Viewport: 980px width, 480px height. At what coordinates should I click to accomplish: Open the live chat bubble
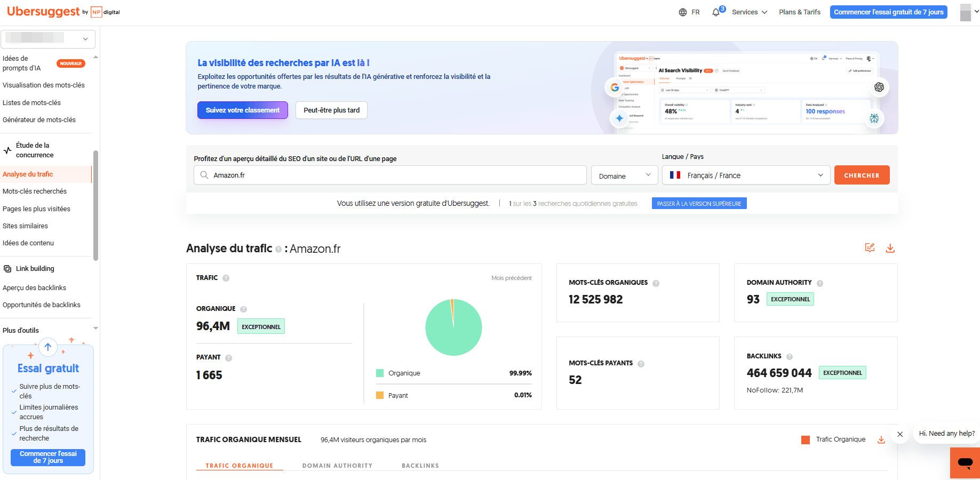[965, 463]
